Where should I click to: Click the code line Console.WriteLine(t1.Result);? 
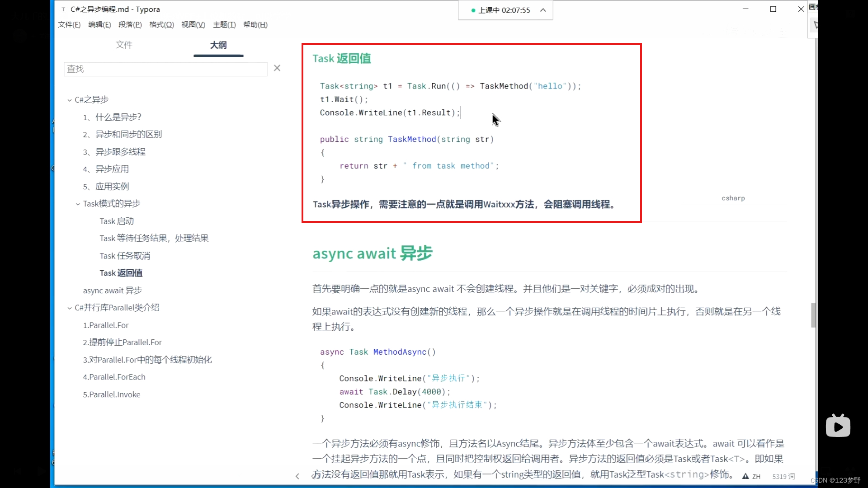tap(390, 113)
